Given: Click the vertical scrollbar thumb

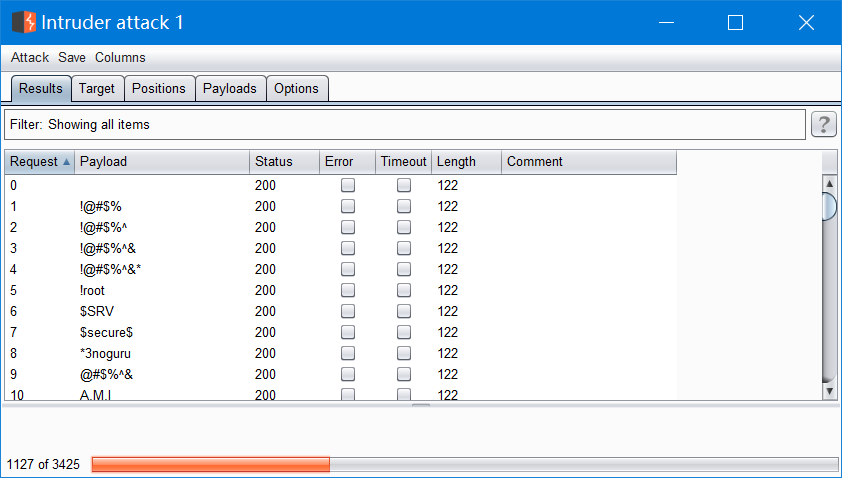Looking at the screenshot, I should tap(830, 206).
